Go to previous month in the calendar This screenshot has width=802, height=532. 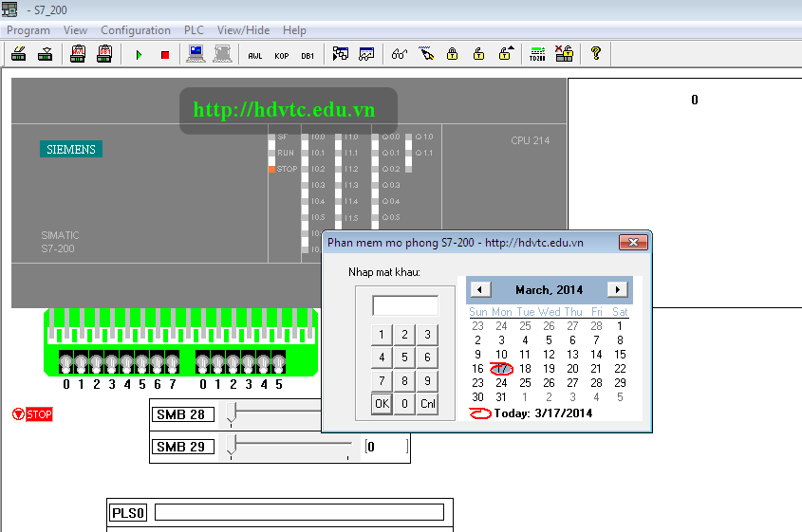[x=479, y=290]
